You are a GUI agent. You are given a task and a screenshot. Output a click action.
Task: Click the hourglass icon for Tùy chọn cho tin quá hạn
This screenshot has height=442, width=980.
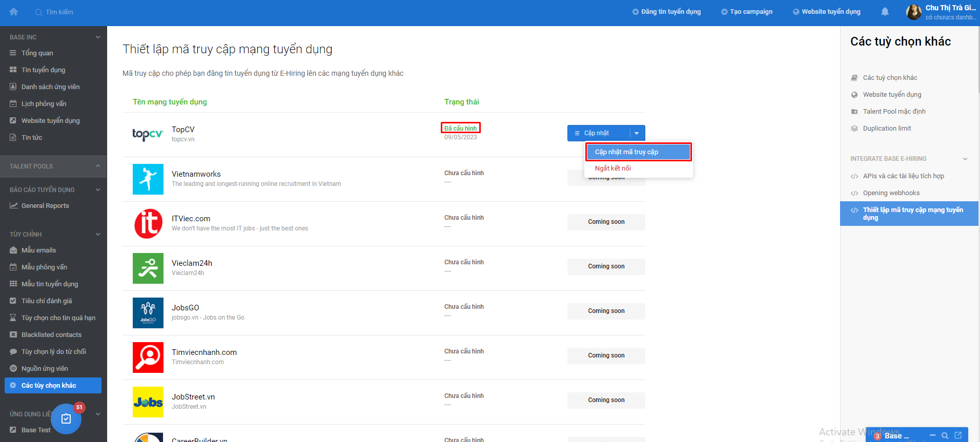(13, 318)
